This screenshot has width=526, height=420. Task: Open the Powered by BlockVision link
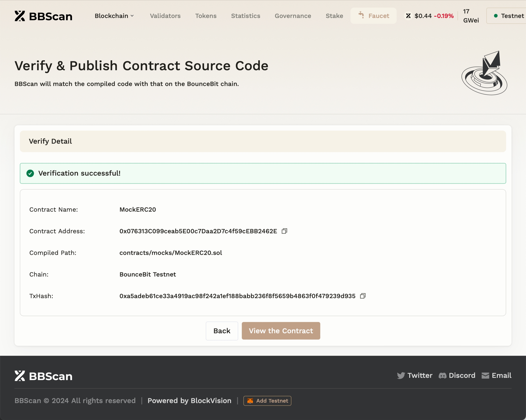point(189,401)
